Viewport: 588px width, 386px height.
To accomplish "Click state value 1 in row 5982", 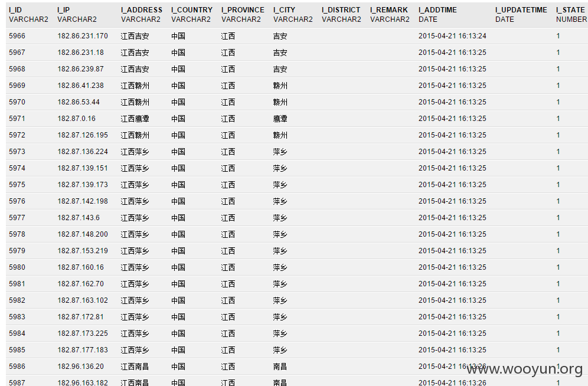I will [x=558, y=300].
